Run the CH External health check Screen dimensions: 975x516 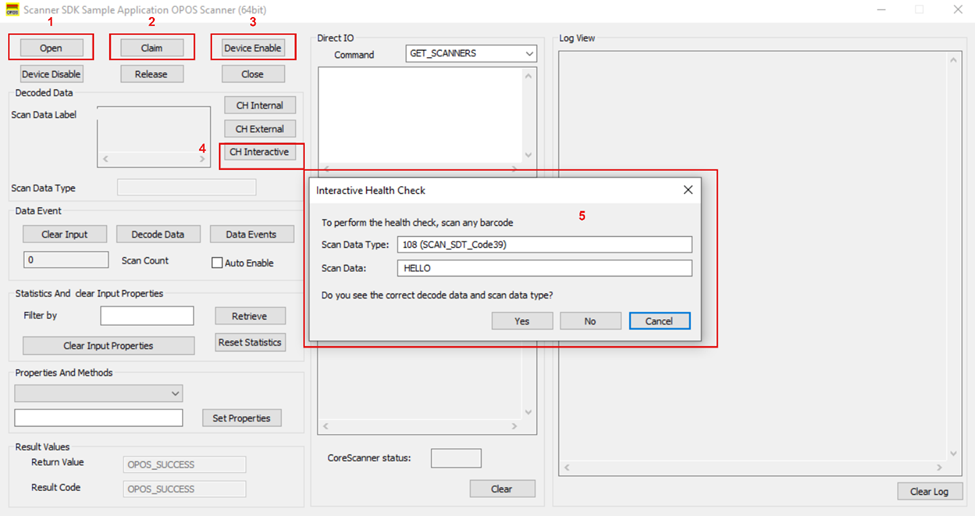click(260, 129)
